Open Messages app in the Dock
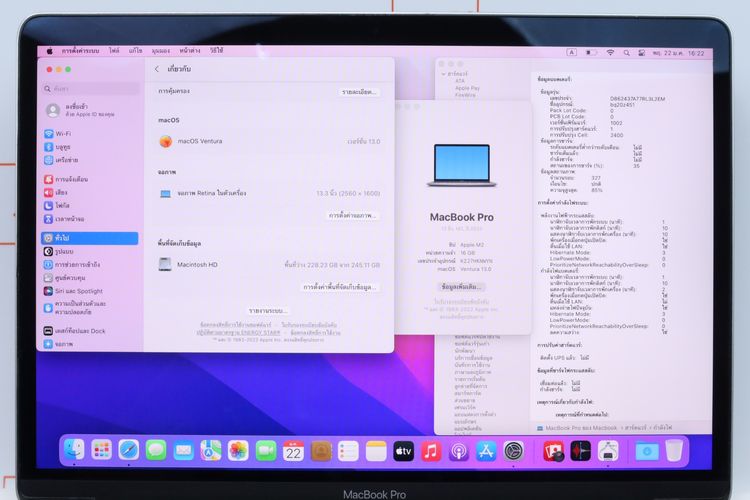 [156, 450]
